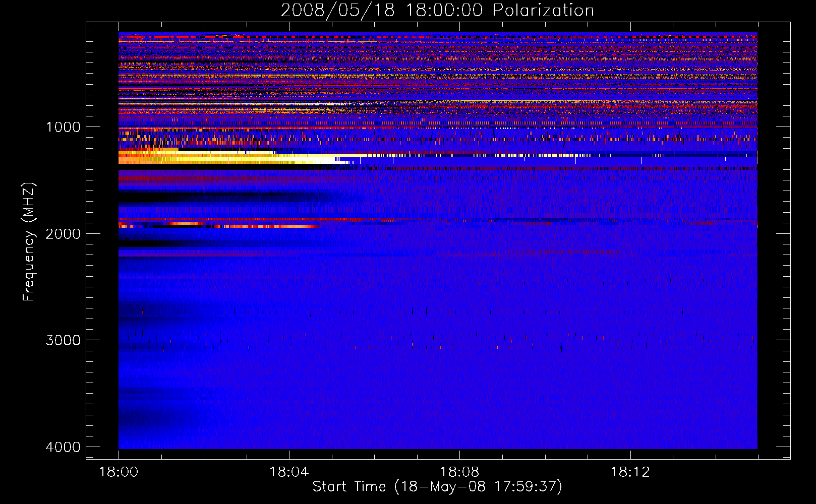The height and width of the screenshot is (504, 816).
Task: Click the 18:08 time tick label
Action: 459,472
